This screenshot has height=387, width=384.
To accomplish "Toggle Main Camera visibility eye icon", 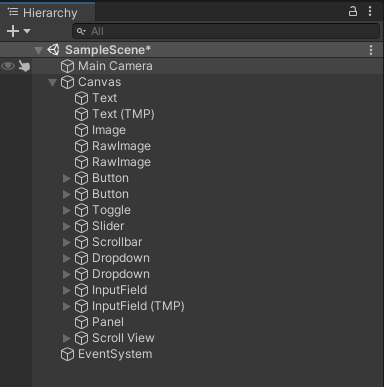I will point(8,66).
